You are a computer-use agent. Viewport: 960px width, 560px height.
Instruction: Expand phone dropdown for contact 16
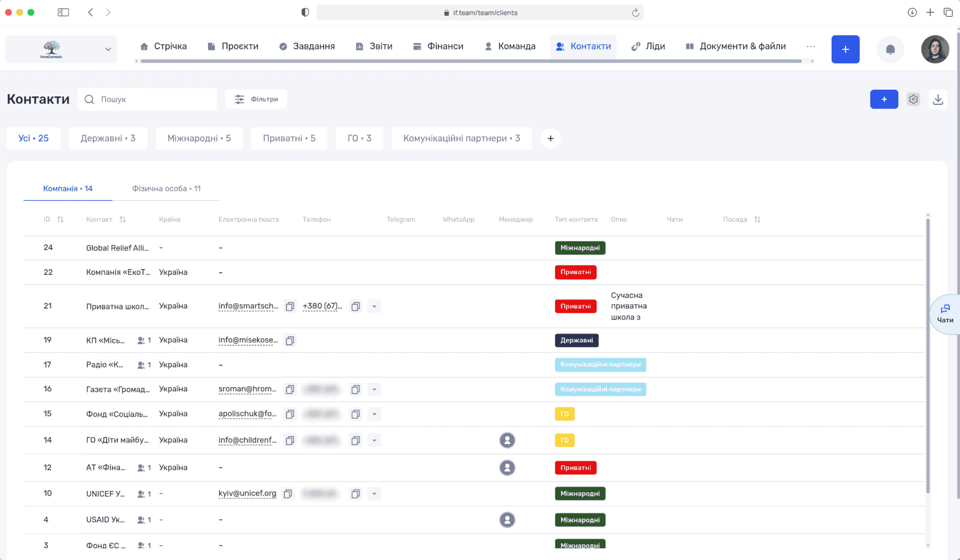tap(374, 390)
